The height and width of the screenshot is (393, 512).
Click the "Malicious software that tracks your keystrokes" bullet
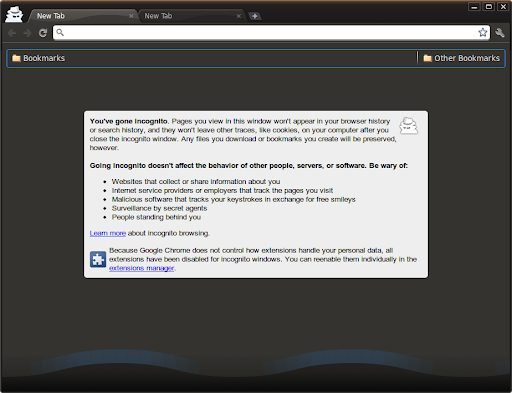[234, 200]
